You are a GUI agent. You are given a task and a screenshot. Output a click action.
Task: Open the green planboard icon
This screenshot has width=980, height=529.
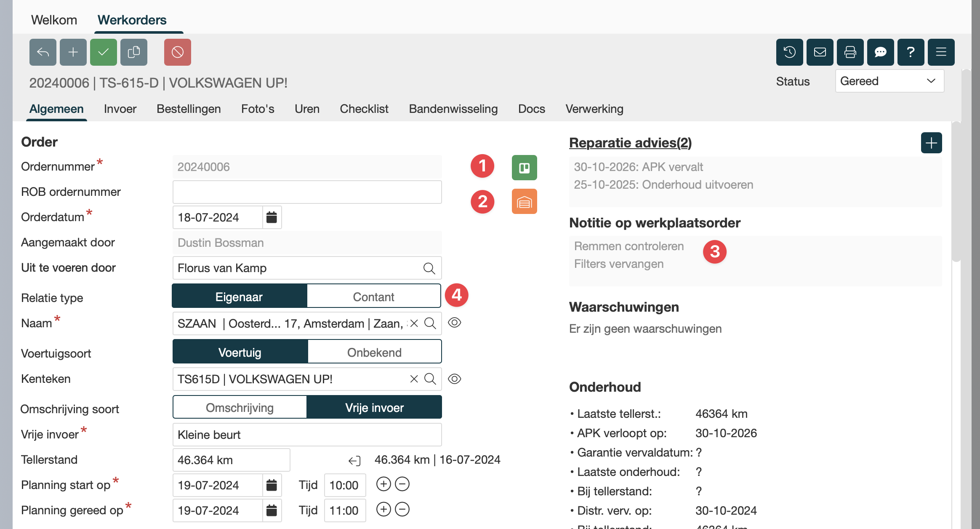coord(524,168)
